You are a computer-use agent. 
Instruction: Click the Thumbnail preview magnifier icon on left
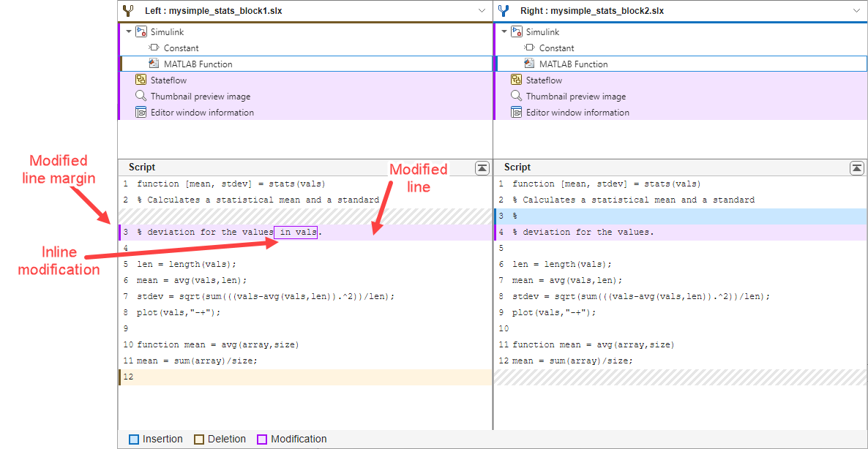(141, 97)
